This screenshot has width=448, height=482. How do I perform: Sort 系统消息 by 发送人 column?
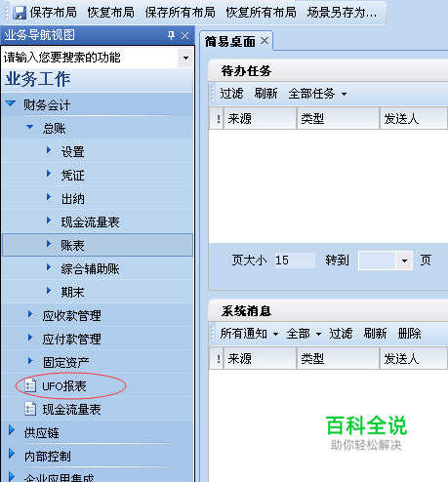pyautogui.click(x=414, y=358)
